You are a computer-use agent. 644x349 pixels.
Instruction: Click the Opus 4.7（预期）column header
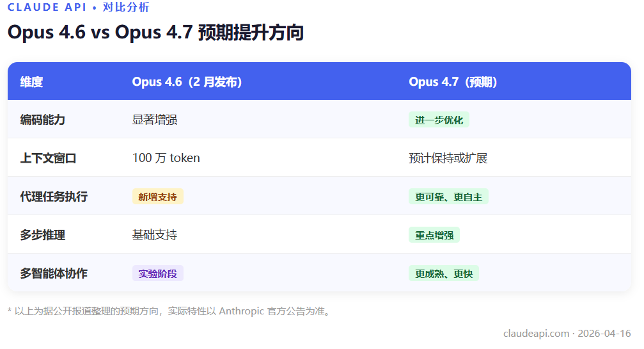pos(453,82)
